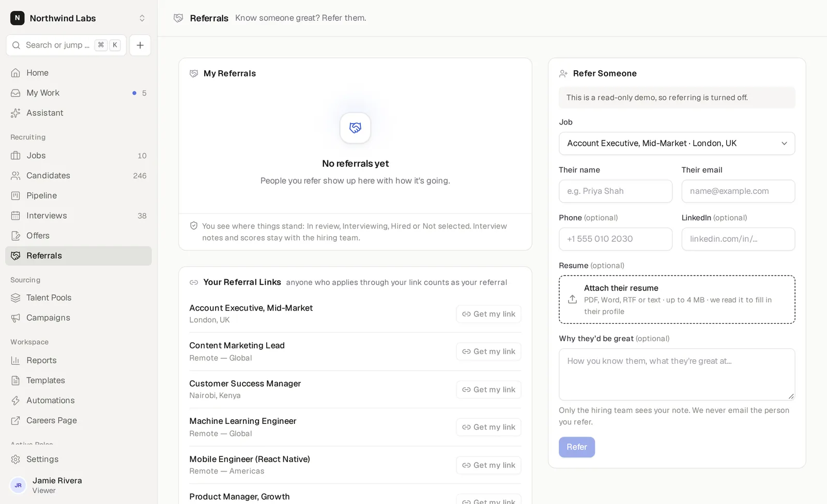Click the Offers icon in sidebar
Image resolution: width=827 pixels, height=504 pixels.
pyautogui.click(x=16, y=236)
